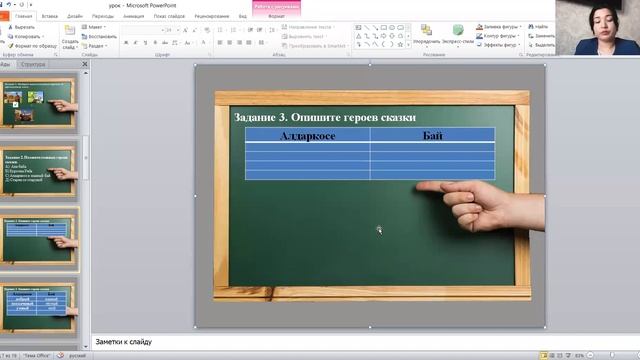Open the Section (Раздел) dropdown
This screenshot has width=640, height=360.
coord(94,46)
